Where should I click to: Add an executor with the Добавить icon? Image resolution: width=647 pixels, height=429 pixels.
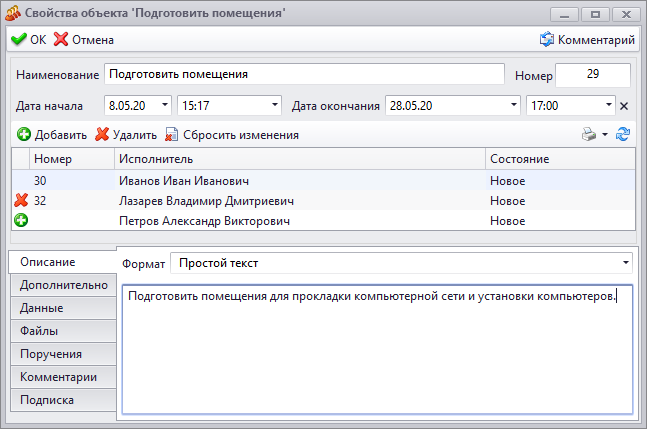pyautogui.click(x=52, y=134)
